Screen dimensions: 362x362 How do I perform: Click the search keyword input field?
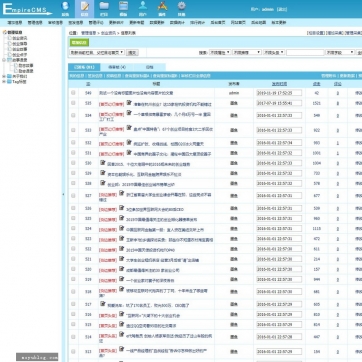pyautogui.click(x=305, y=52)
